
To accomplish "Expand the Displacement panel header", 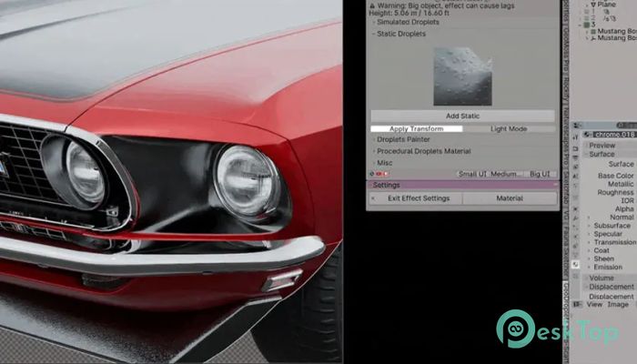I will click(x=611, y=287).
